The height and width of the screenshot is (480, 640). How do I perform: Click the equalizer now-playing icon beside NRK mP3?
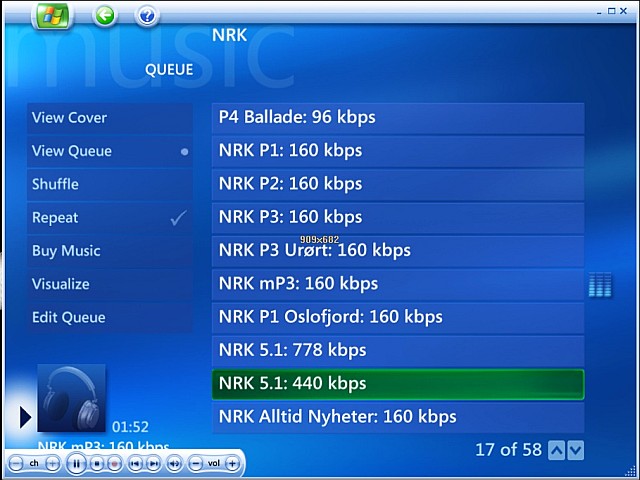[600, 284]
